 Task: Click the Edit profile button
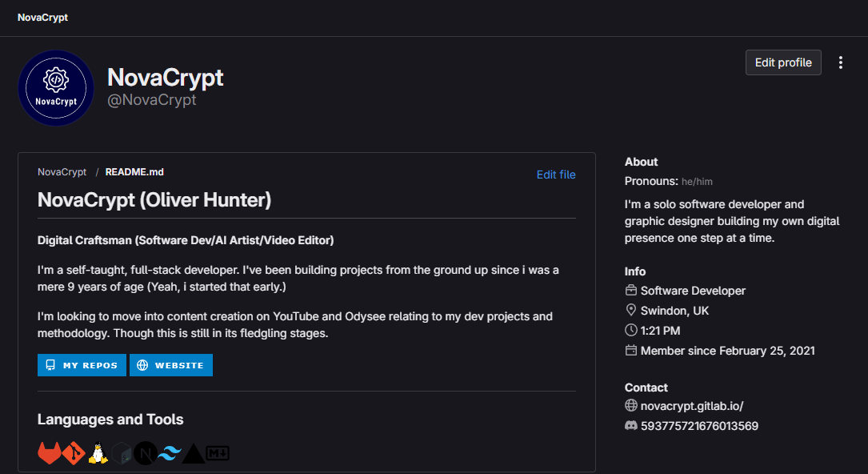(x=783, y=62)
